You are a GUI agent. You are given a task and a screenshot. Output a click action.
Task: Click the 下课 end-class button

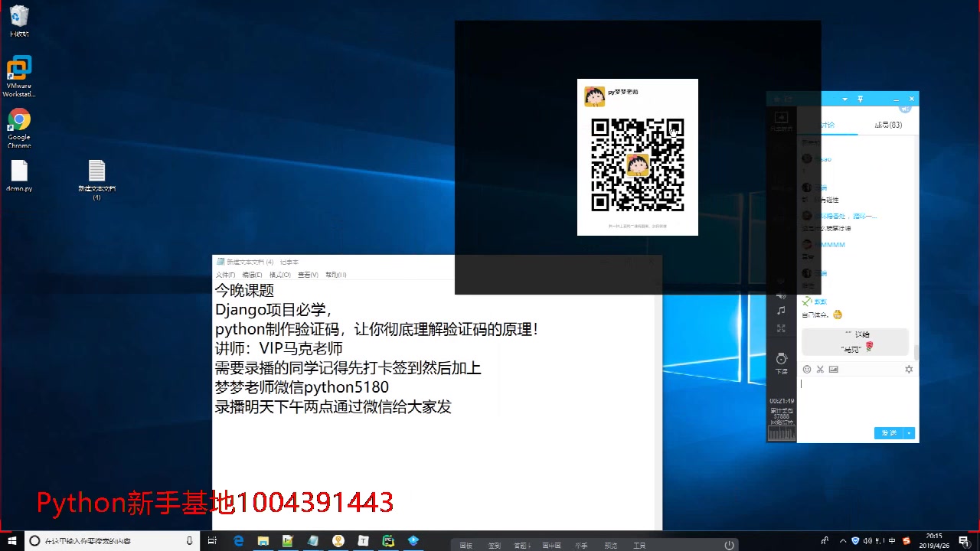[x=781, y=364]
